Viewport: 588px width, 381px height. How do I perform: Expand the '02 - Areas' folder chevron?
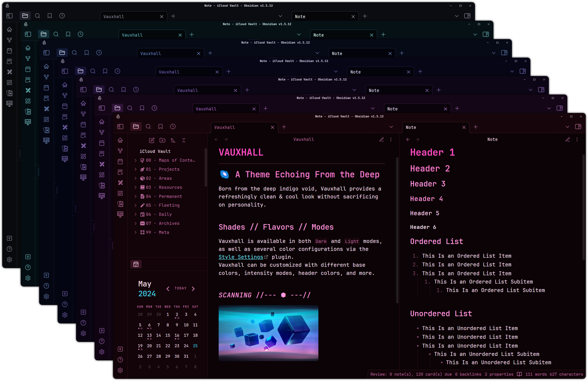(x=136, y=178)
